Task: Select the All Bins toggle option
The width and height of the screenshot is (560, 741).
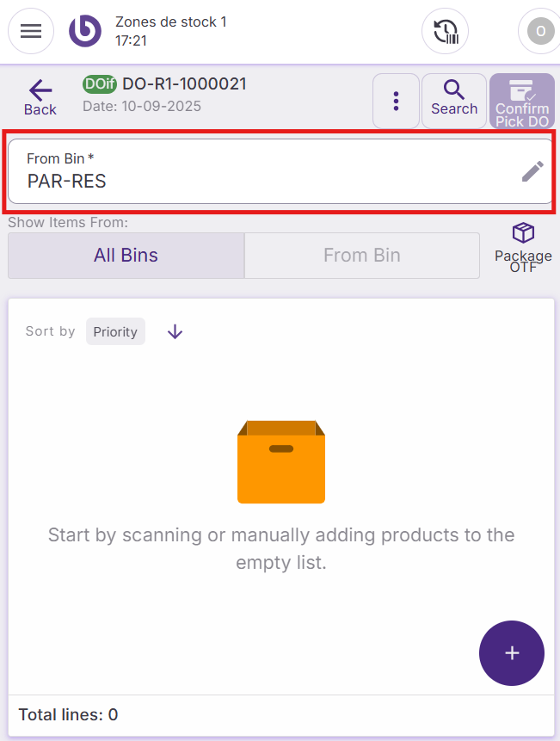Action: (x=126, y=256)
